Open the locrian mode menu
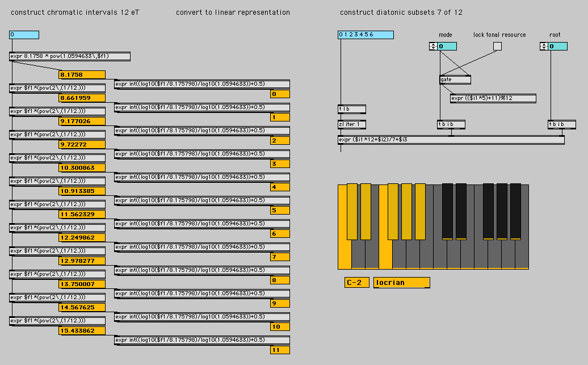Image resolution: width=588 pixels, height=365 pixels. click(402, 283)
